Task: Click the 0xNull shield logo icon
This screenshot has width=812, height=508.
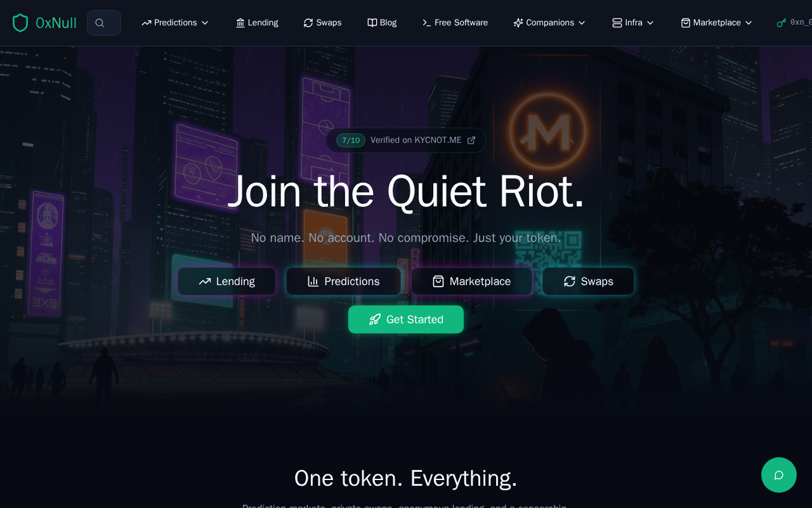Action: [x=20, y=23]
